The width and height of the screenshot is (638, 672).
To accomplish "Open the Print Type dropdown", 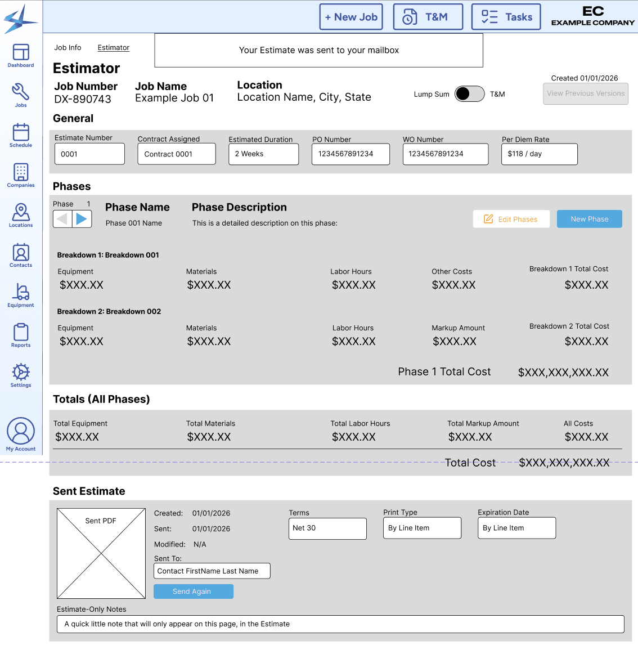I will coord(422,528).
